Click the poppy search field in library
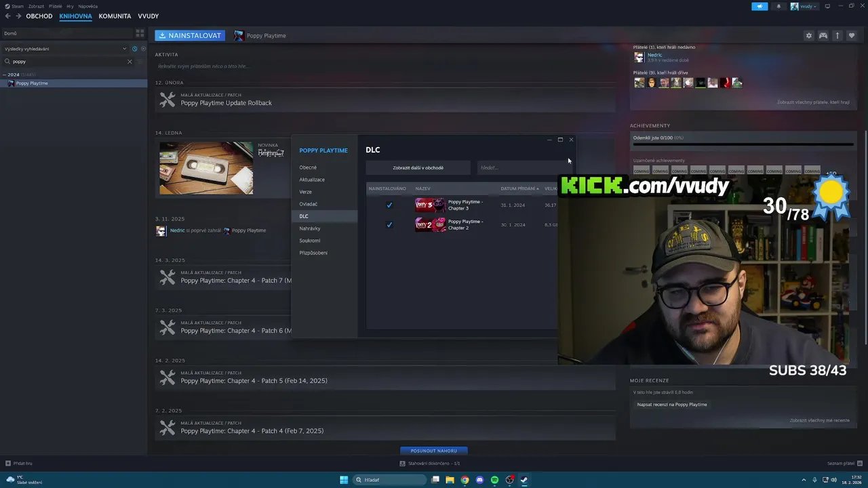The height and width of the screenshot is (488, 868). [68, 62]
